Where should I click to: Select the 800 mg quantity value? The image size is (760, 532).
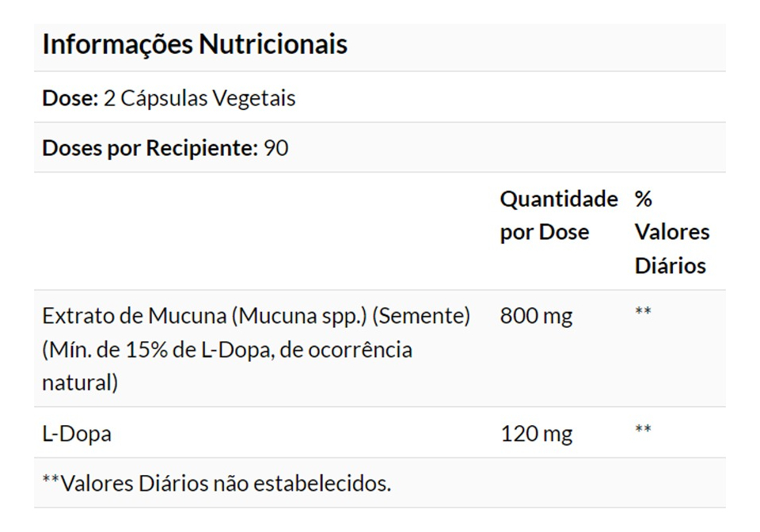(536, 316)
